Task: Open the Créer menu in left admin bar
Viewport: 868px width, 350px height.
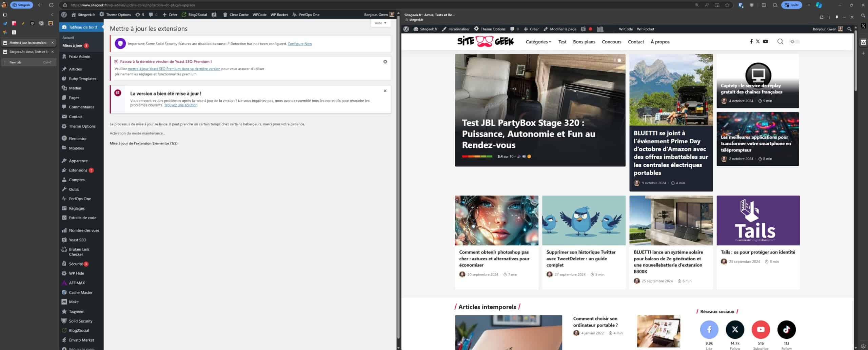Action: point(170,15)
